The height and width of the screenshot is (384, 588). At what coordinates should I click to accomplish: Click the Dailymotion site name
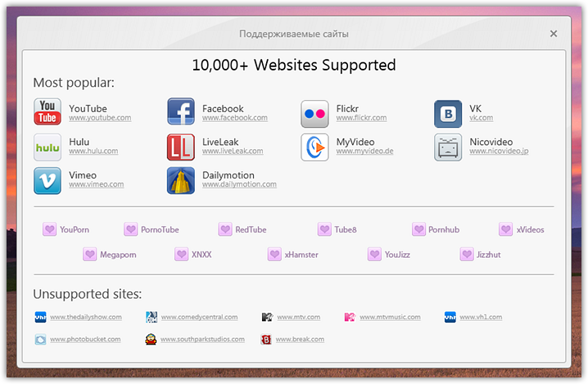[228, 175]
